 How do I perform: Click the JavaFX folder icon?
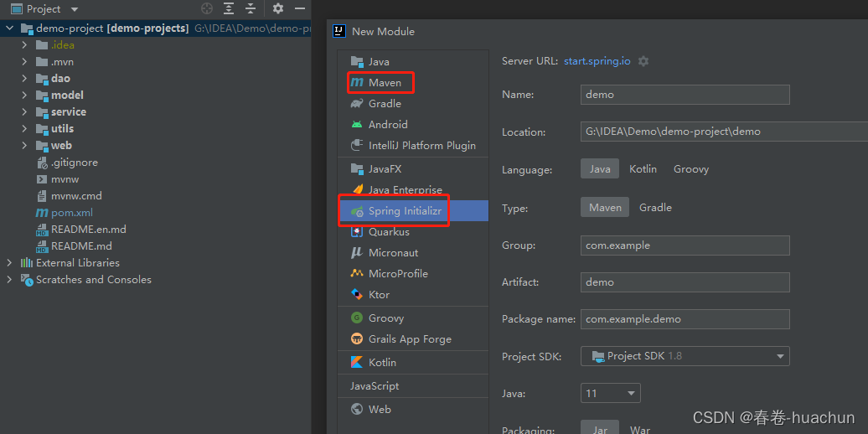tap(357, 169)
